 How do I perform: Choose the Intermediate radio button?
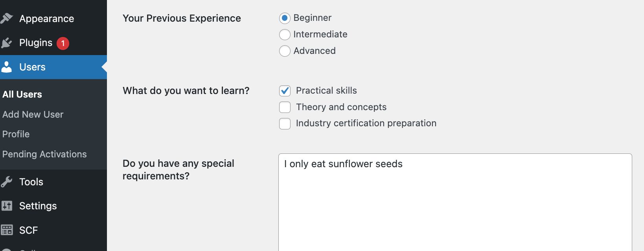[x=285, y=35]
